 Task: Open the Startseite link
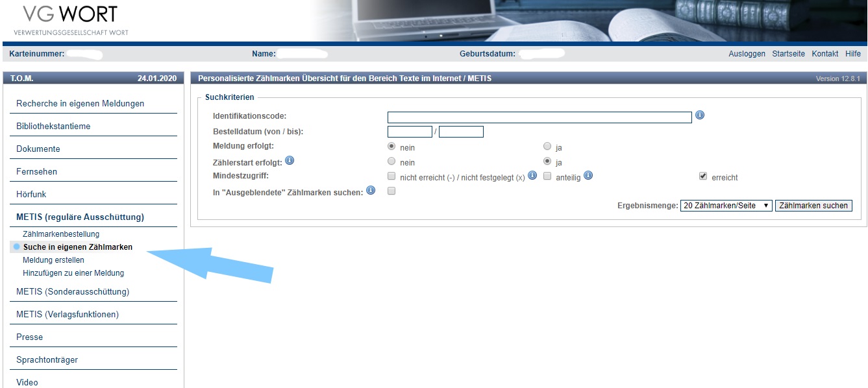coord(789,54)
